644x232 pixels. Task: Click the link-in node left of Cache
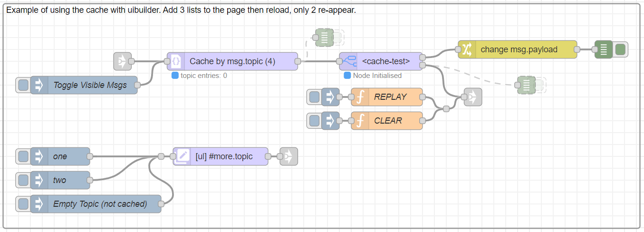point(122,61)
